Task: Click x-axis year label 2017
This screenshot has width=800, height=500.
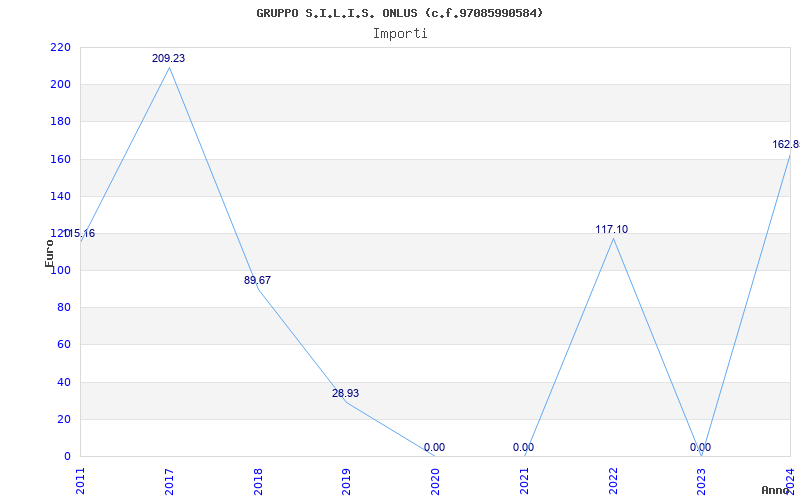Action: 169,482
